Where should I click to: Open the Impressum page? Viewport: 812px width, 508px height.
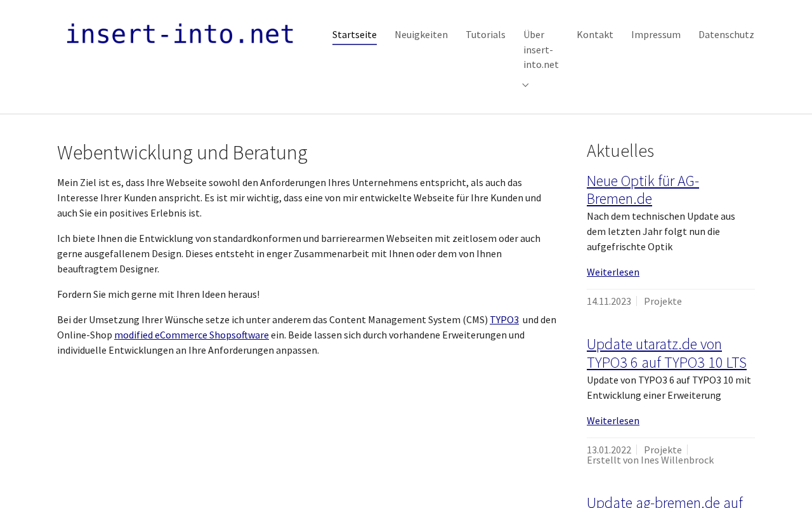[656, 34]
